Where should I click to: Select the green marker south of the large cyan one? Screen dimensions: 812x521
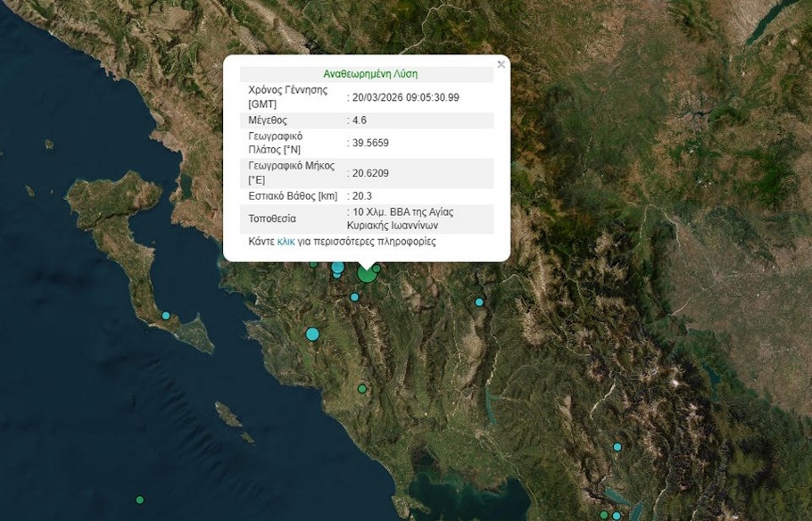362,389
